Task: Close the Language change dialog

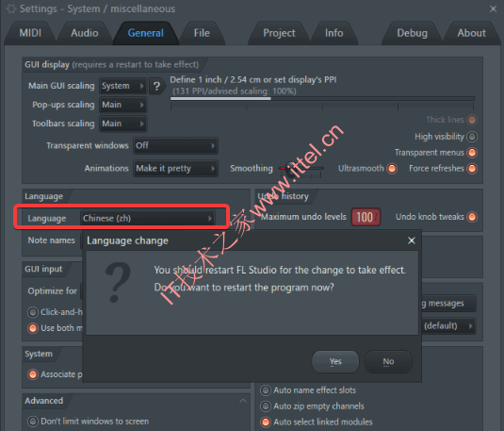Action: click(412, 240)
